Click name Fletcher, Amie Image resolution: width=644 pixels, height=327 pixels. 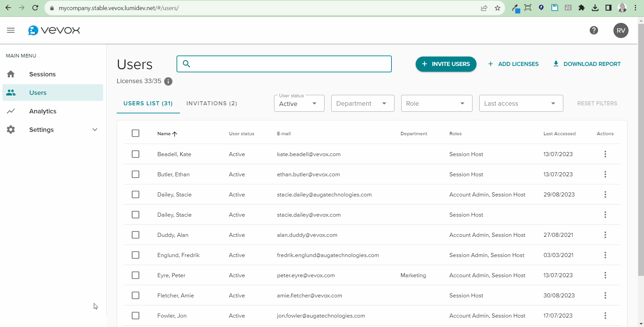click(176, 295)
